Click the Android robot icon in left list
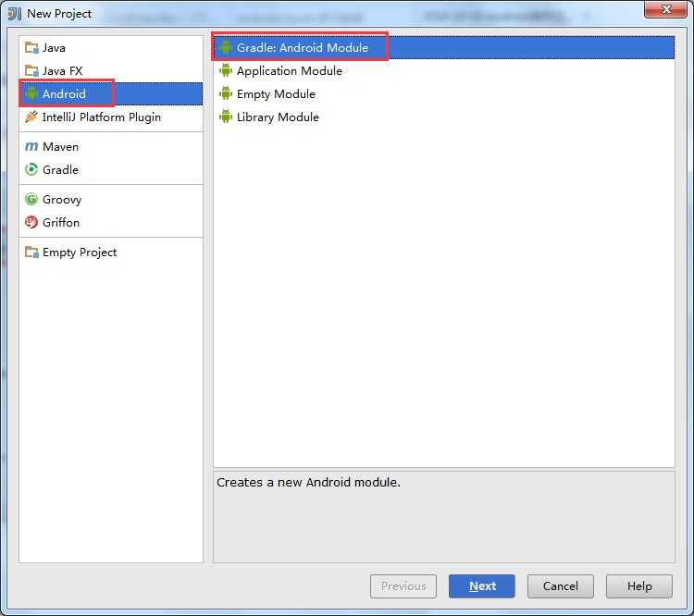Image resolution: width=694 pixels, height=616 pixels. 31,93
